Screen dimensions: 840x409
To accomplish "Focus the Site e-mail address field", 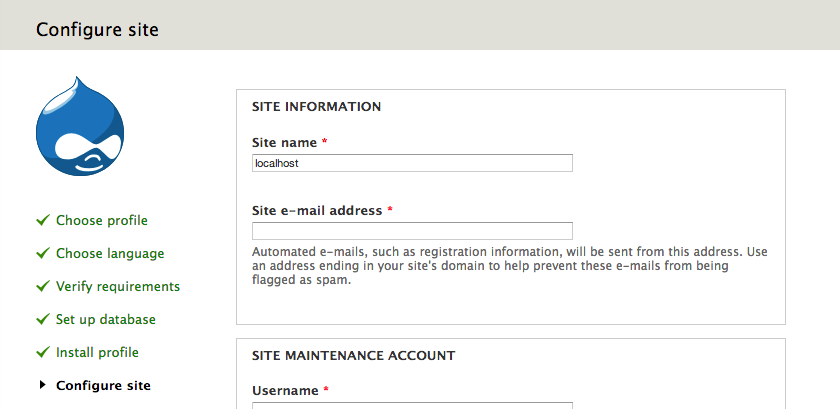I will point(412,230).
